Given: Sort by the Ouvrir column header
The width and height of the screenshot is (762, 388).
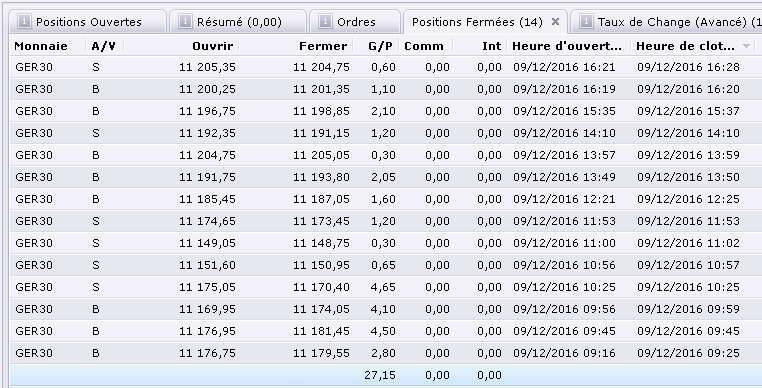Looking at the screenshot, I should (x=213, y=46).
